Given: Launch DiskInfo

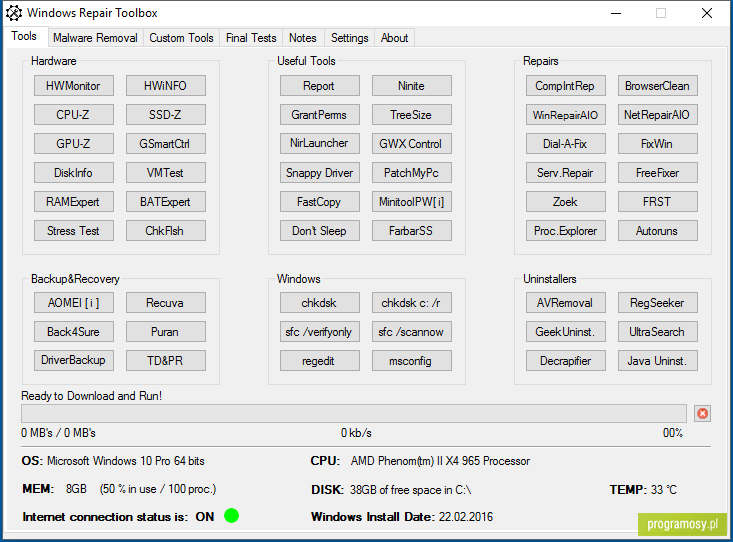Looking at the screenshot, I should pyautogui.click(x=73, y=173).
